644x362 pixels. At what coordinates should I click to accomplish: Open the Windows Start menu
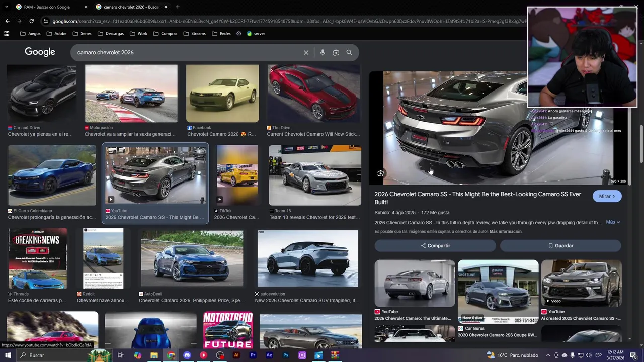pos(7,355)
